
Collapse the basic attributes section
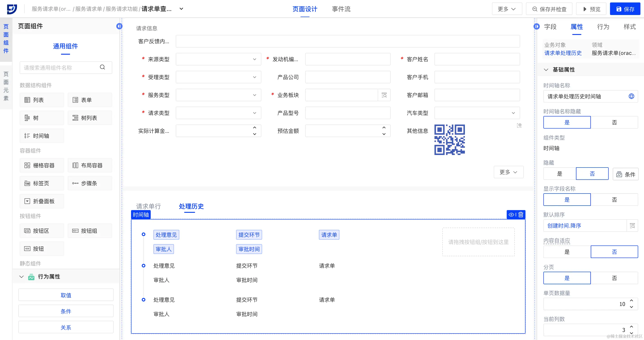tap(546, 70)
